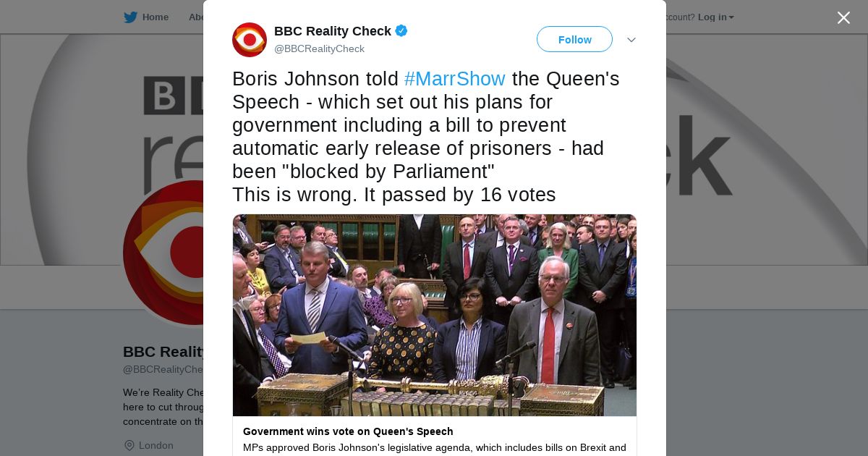
Task: Open the partially hidden About menu item
Action: [x=195, y=17]
